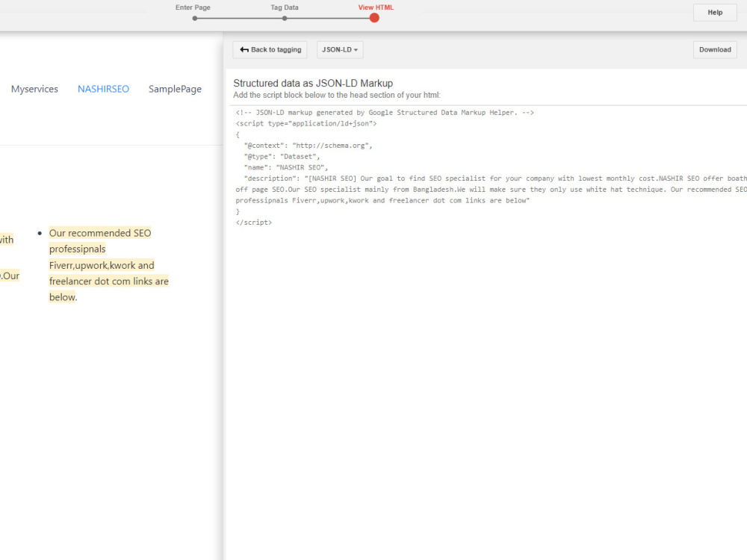
Task: Click the "Fiverr,upwork,kwork and" highlighted text
Action: 102,265
